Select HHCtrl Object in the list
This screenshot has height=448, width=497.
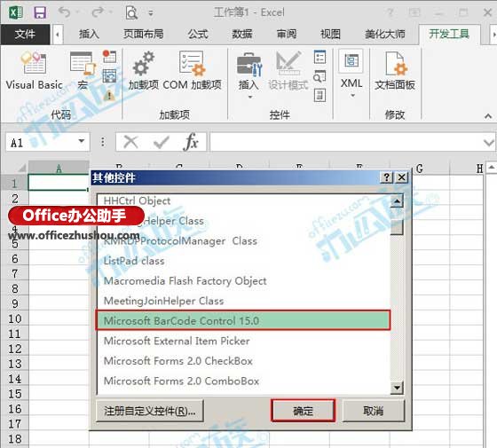pos(243,200)
